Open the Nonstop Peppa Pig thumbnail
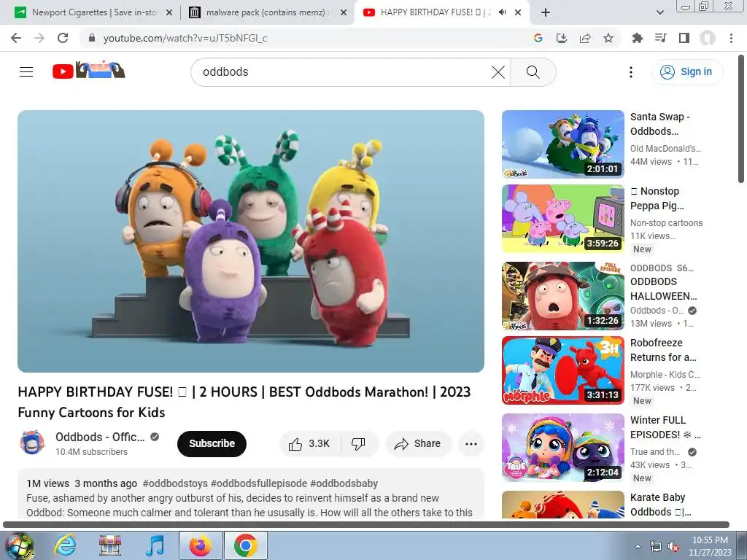Viewport: 747px width, 560px height. (x=562, y=219)
